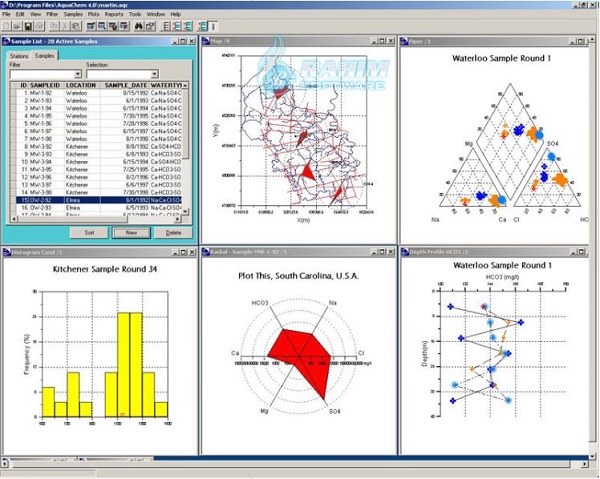Click the Depth Profile window title icon
Image resolution: width=600 pixels, height=479 pixels.
405,252
